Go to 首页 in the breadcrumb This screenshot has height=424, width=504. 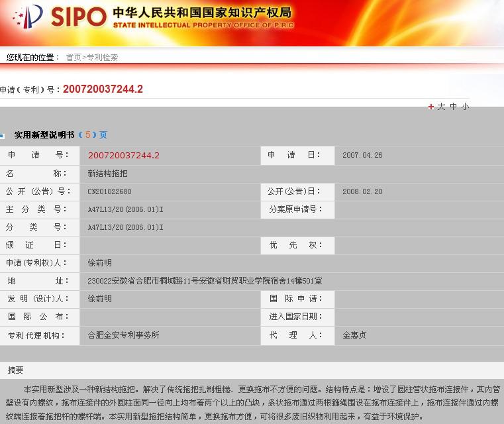click(73, 58)
